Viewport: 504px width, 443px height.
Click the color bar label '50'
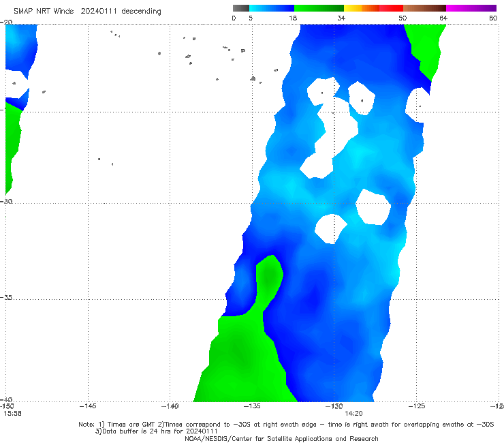[x=403, y=18]
